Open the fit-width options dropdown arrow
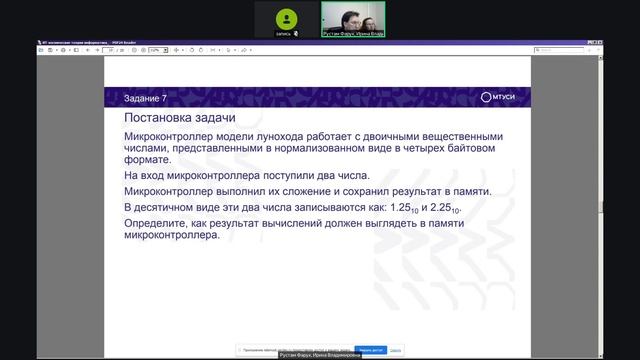 219,50
